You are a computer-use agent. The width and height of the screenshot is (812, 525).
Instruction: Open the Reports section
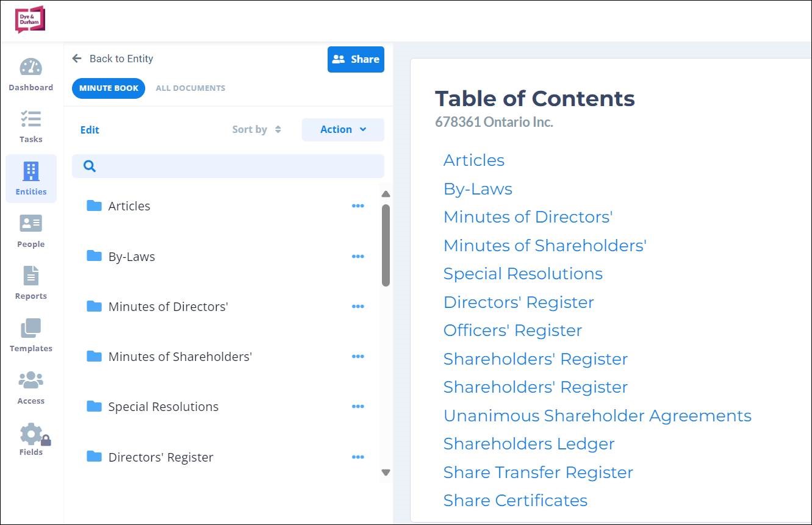pos(31,282)
